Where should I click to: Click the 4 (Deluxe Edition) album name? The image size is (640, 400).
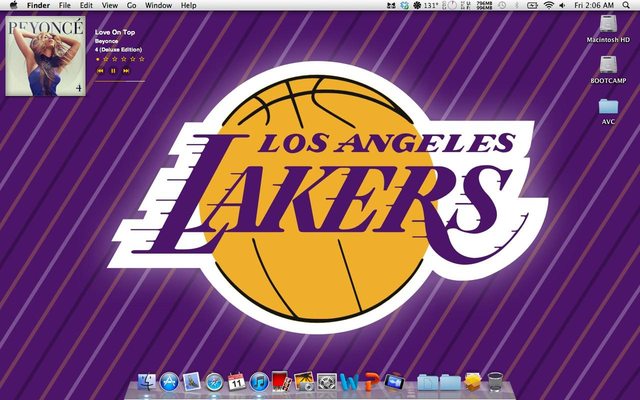point(118,50)
